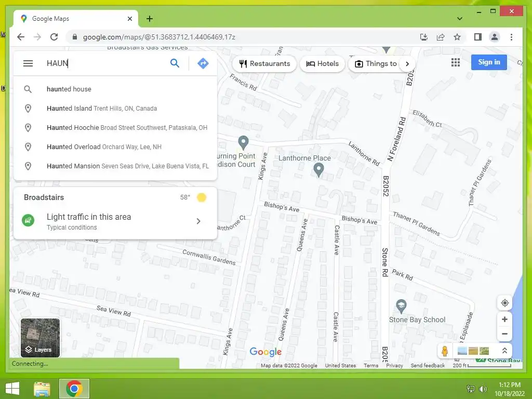The height and width of the screenshot is (399, 532).
Task: Open the Chrome three-dot menu
Action: click(511, 37)
